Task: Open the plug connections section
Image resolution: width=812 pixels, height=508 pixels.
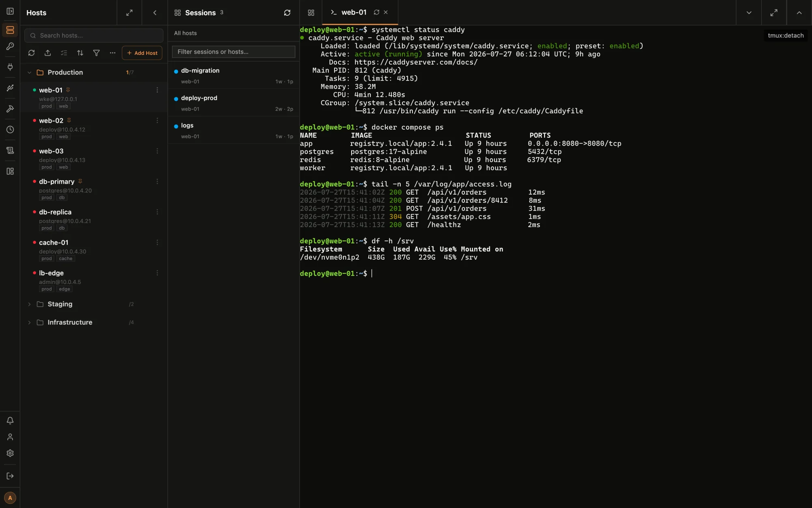Action: pos(10,67)
